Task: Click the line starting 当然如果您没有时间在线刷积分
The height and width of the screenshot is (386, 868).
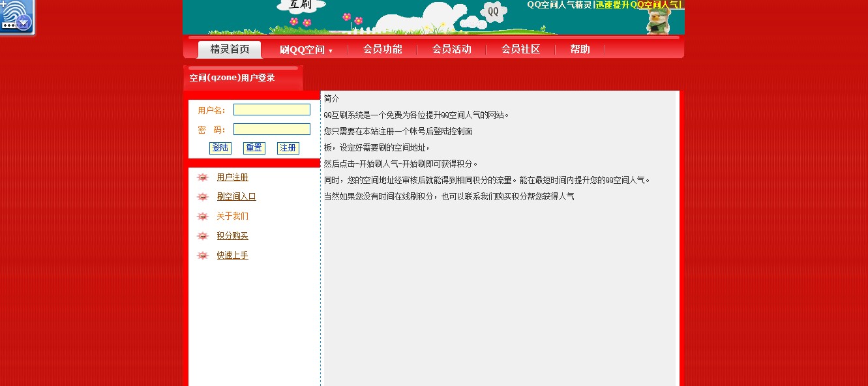Action: click(x=449, y=196)
